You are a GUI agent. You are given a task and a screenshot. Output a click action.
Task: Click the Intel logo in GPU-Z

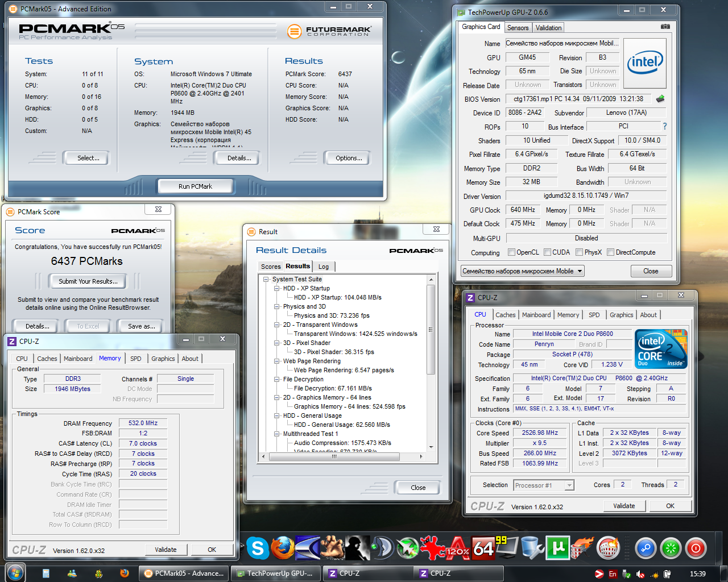(x=645, y=63)
